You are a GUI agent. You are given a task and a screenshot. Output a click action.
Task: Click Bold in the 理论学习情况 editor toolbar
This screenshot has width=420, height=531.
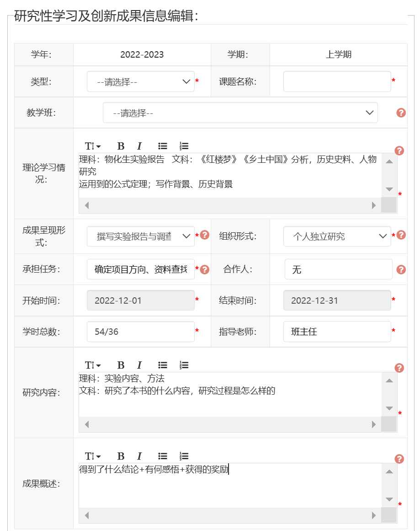click(121, 146)
